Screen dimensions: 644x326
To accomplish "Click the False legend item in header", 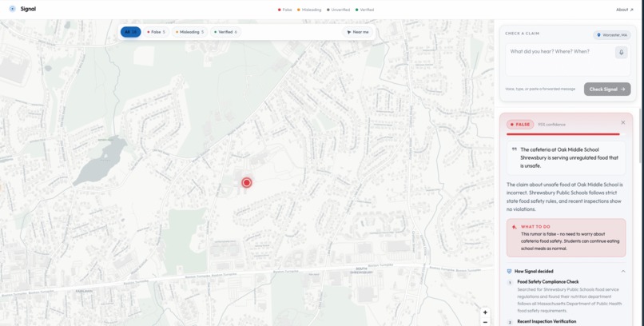I will [285, 10].
